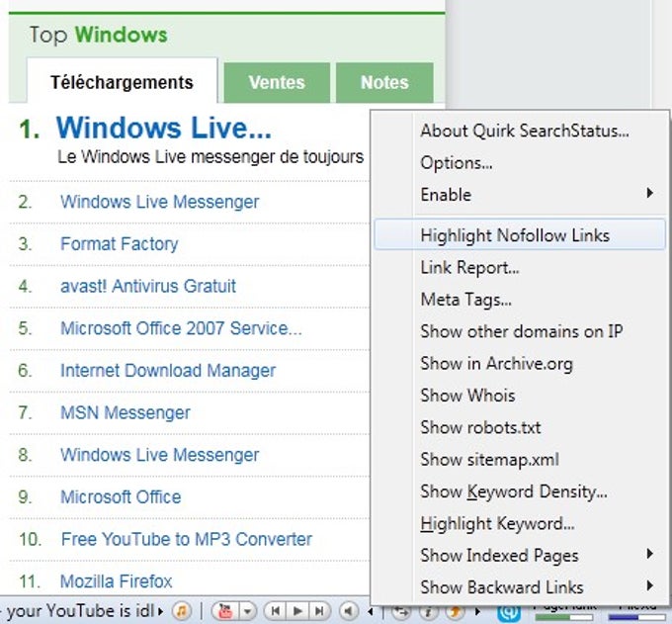Skip to next track button

(x=319, y=611)
